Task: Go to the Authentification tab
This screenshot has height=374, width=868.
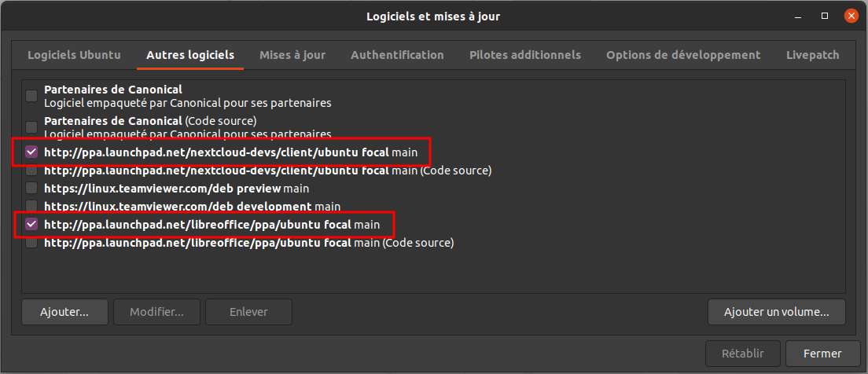Action: tap(397, 55)
